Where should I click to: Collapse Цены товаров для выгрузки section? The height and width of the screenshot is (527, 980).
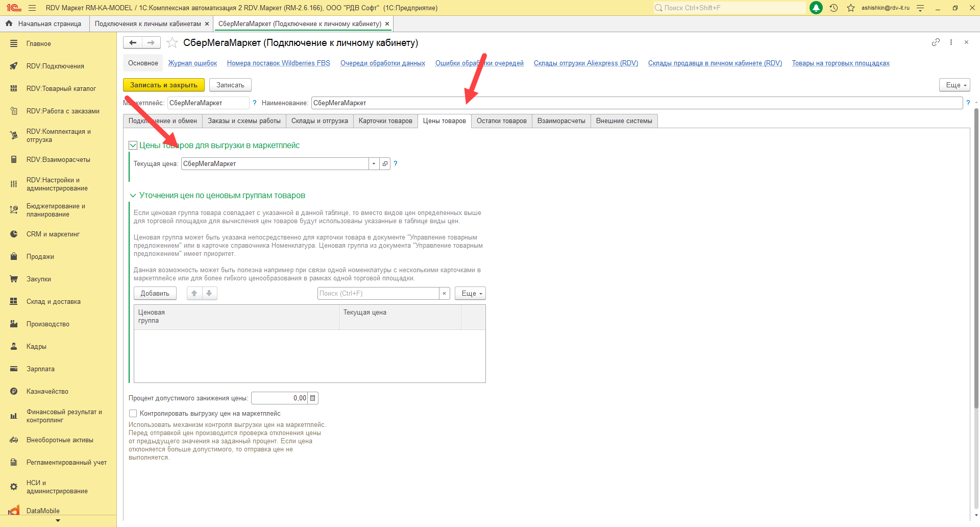133,145
